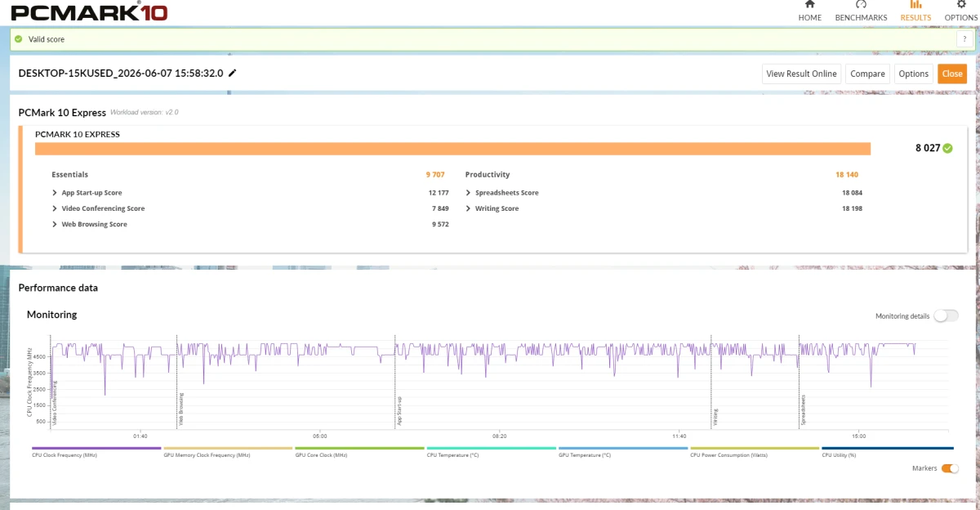Click Video Conferencing value 7 849

click(440, 208)
